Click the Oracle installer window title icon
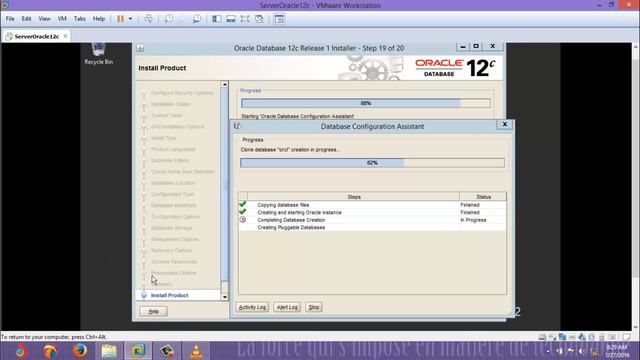 [x=140, y=48]
